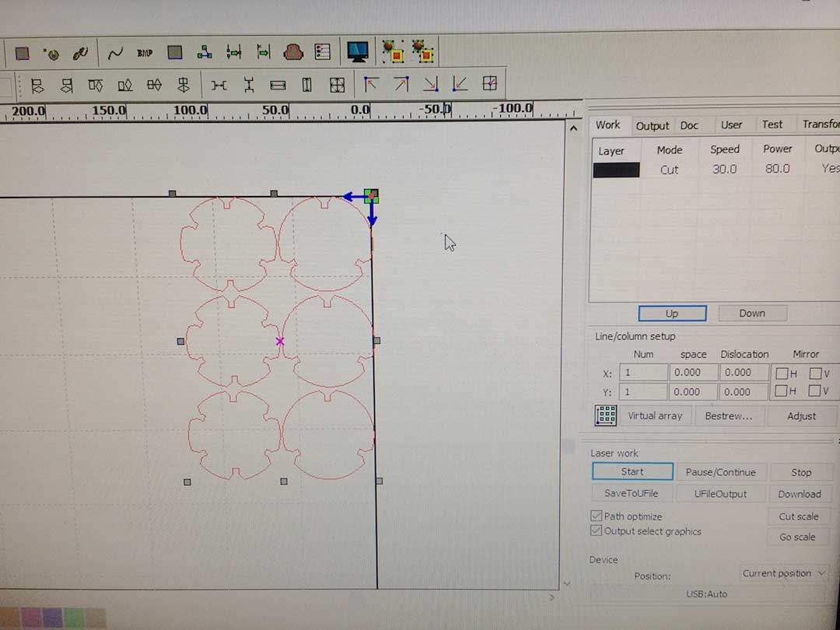This screenshot has height=630, width=840.
Task: Click the red blob-shaped toolbar icon
Action: [x=293, y=52]
